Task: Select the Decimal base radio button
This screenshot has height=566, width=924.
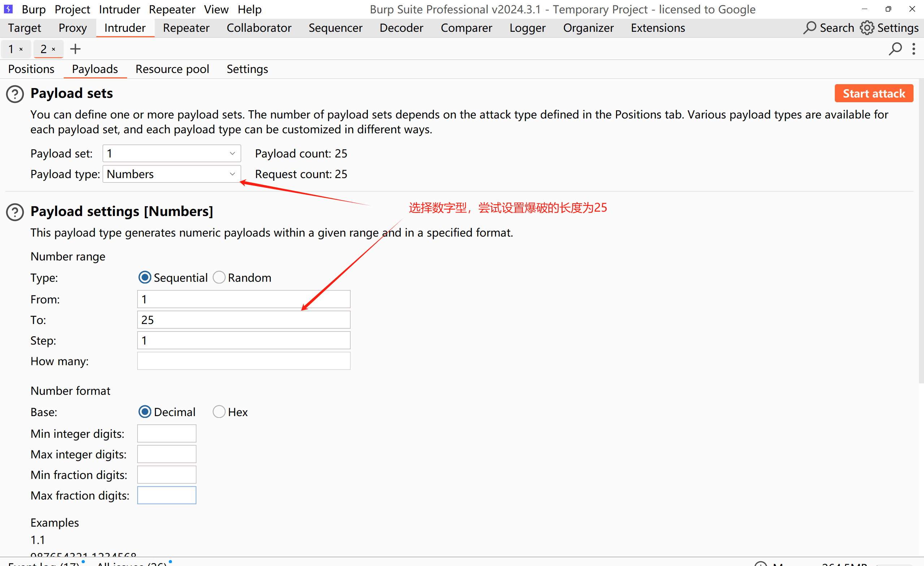Action: pyautogui.click(x=145, y=412)
